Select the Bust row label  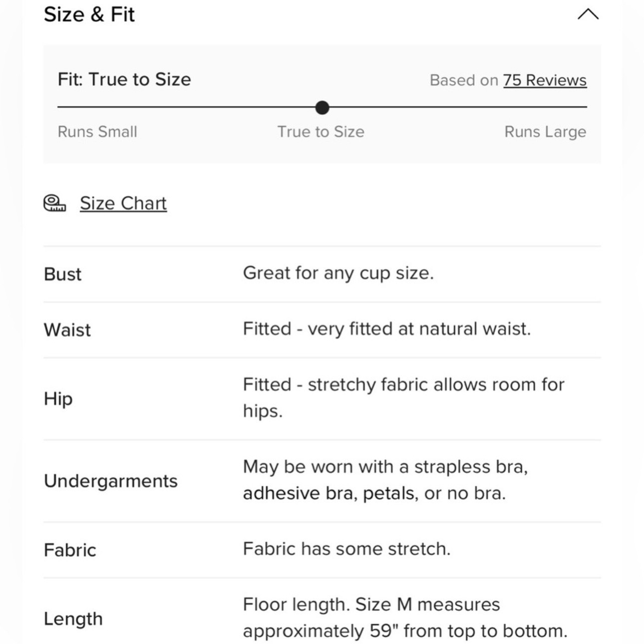62,274
